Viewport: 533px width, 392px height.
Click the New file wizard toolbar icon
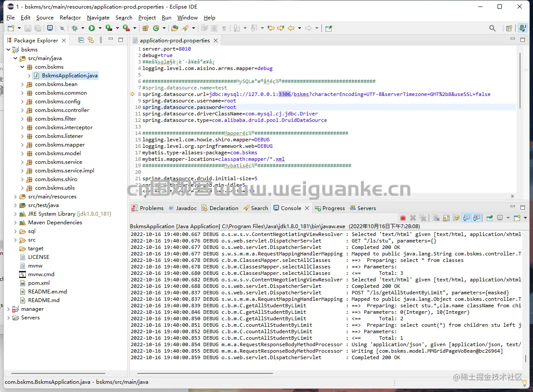[11, 28]
